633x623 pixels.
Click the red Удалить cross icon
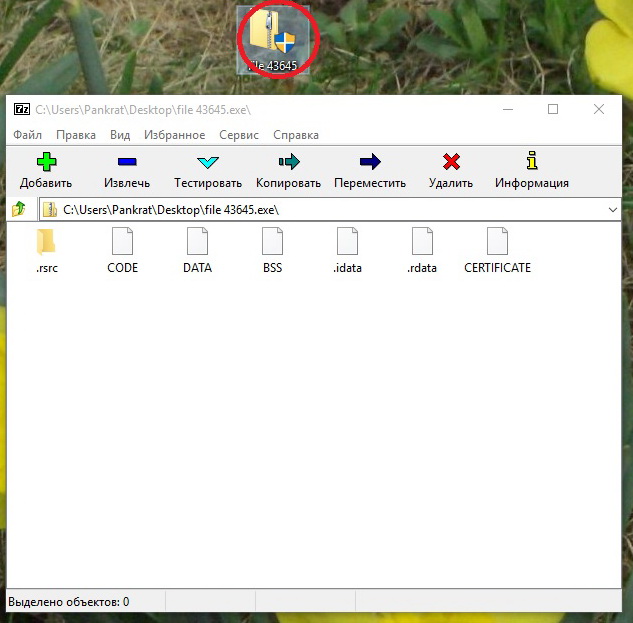coord(451,162)
